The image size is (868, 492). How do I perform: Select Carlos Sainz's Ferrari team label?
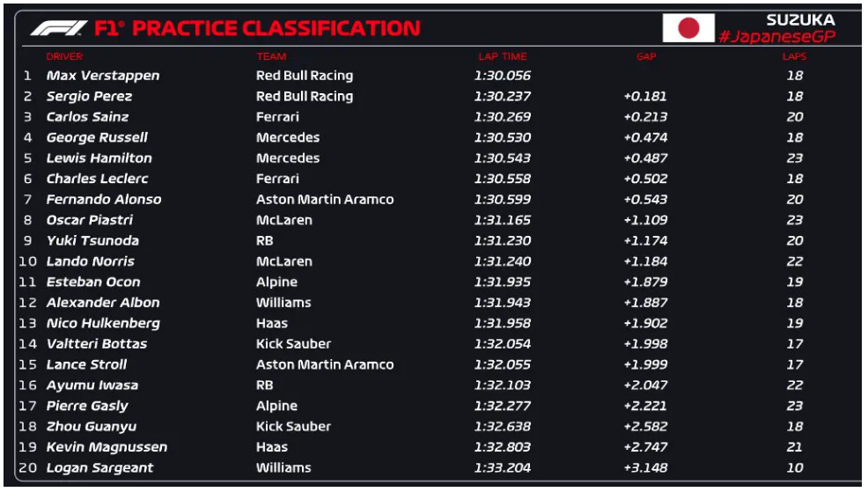[x=278, y=117]
